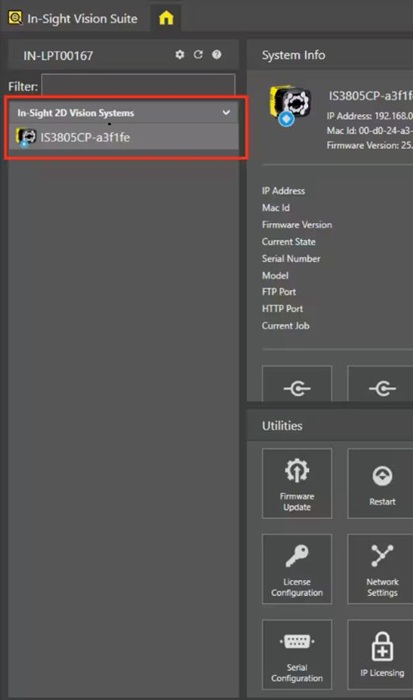The image size is (413, 700).
Task: Click camera icon of IS3805CP-a3f1fe list row
Action: (x=26, y=137)
